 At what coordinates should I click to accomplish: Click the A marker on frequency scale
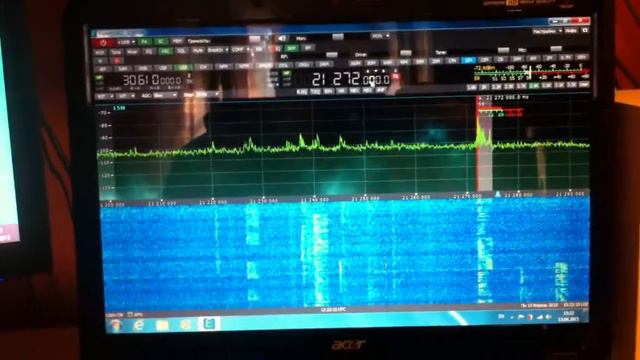[498, 195]
